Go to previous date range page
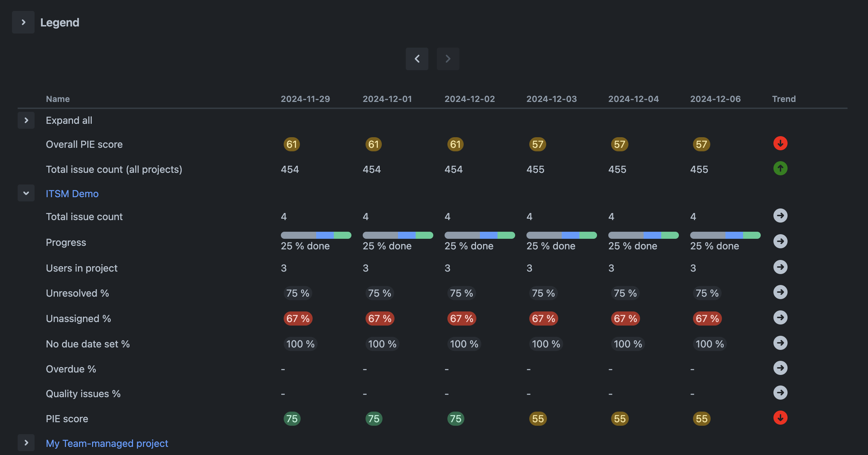868x455 pixels. 417,59
